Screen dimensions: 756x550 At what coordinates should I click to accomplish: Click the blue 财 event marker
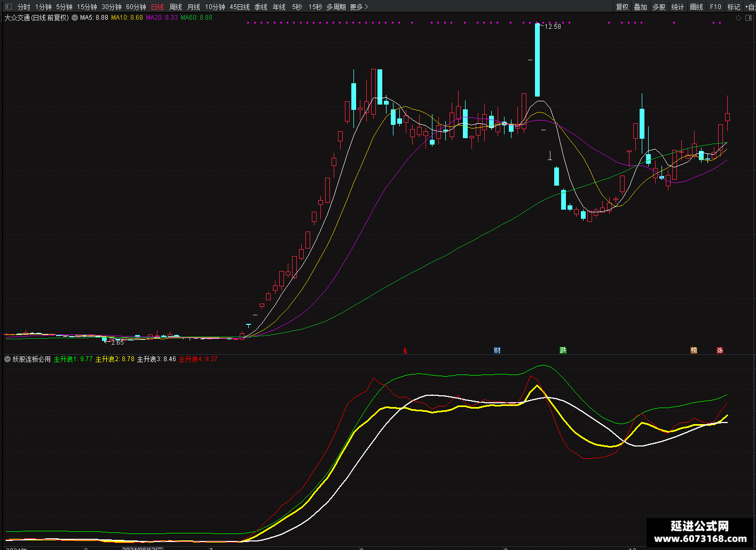497,350
